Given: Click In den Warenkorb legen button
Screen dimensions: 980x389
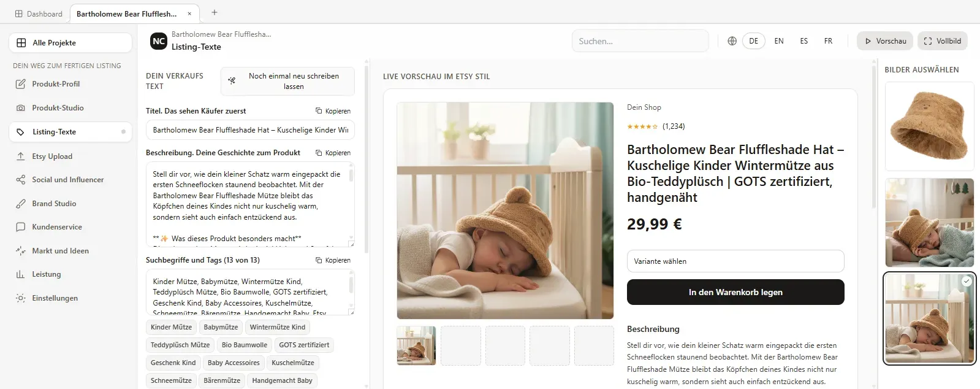Looking at the screenshot, I should point(735,292).
